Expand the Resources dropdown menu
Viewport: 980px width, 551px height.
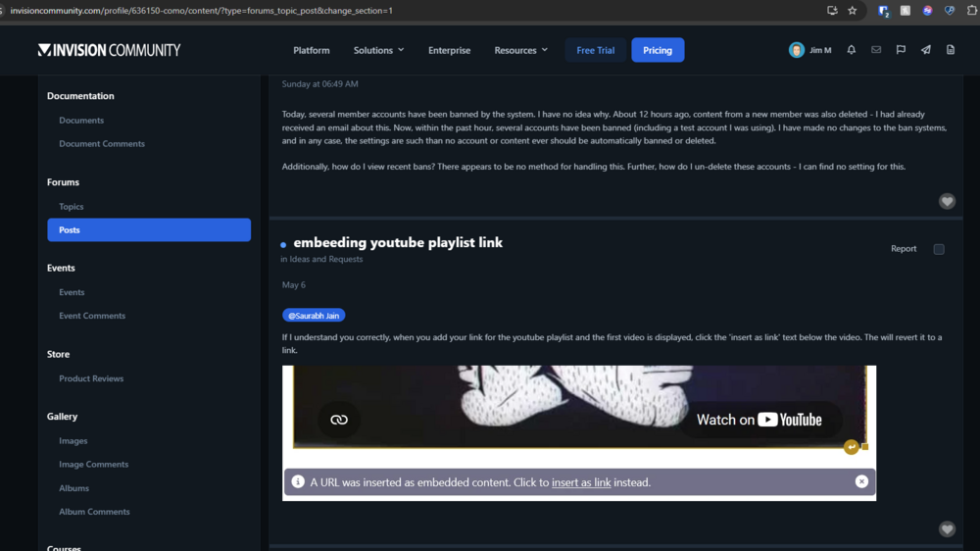click(x=520, y=50)
